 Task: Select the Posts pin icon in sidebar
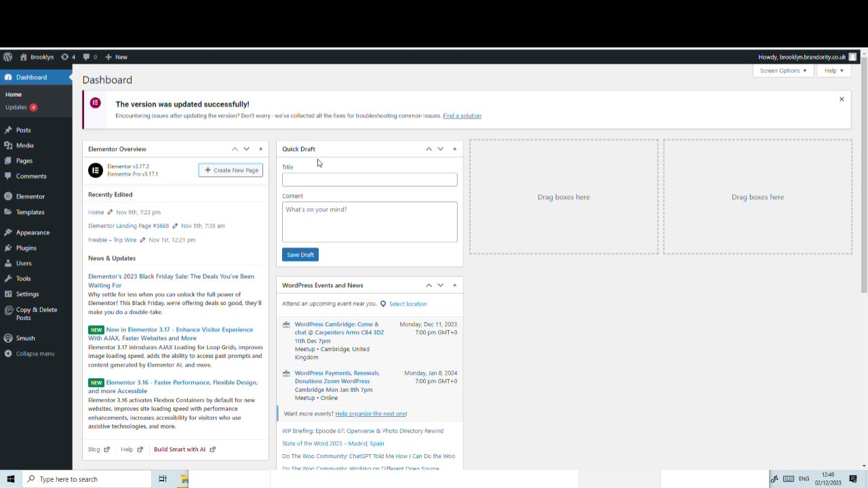pos(9,129)
